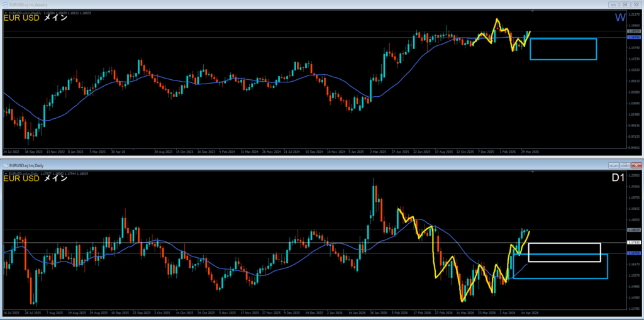
Task: Click the '26 Jan 2026' date on Daily time axis
Action: tap(378, 312)
